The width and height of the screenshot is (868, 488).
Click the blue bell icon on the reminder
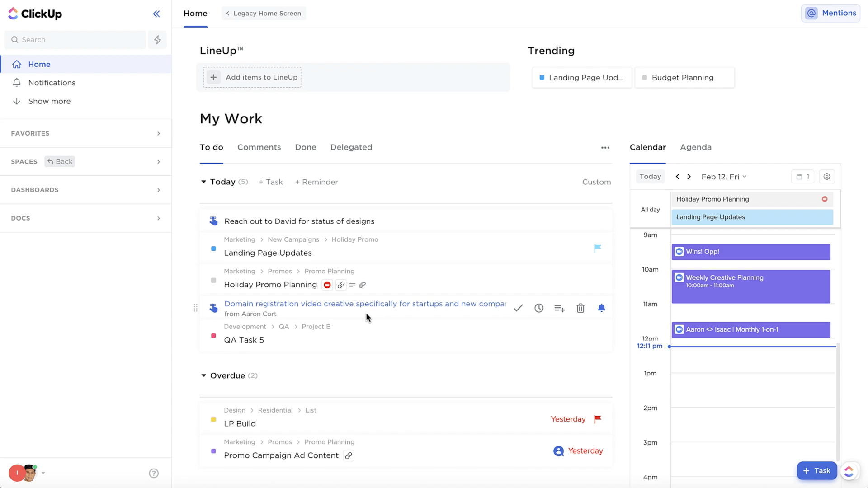tap(601, 308)
